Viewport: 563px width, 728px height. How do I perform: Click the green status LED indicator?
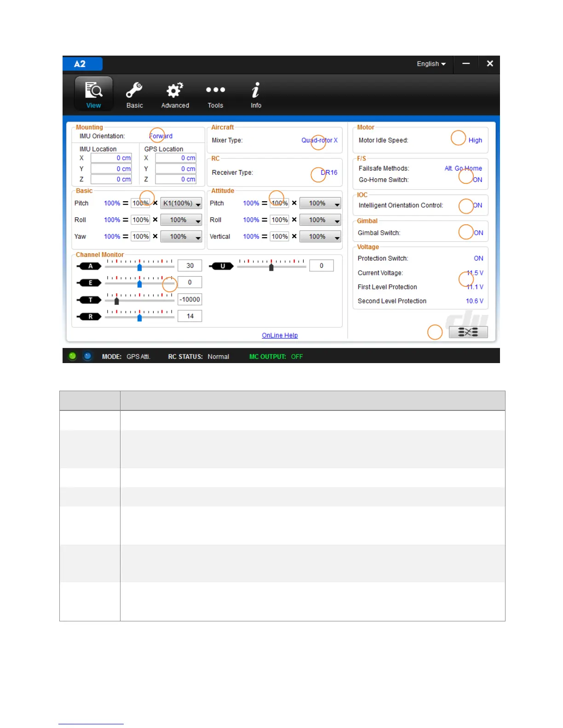tap(72, 356)
